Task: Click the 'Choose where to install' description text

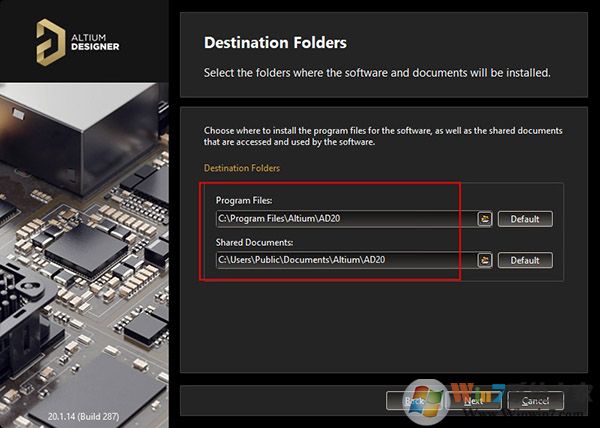Action: 383,136
